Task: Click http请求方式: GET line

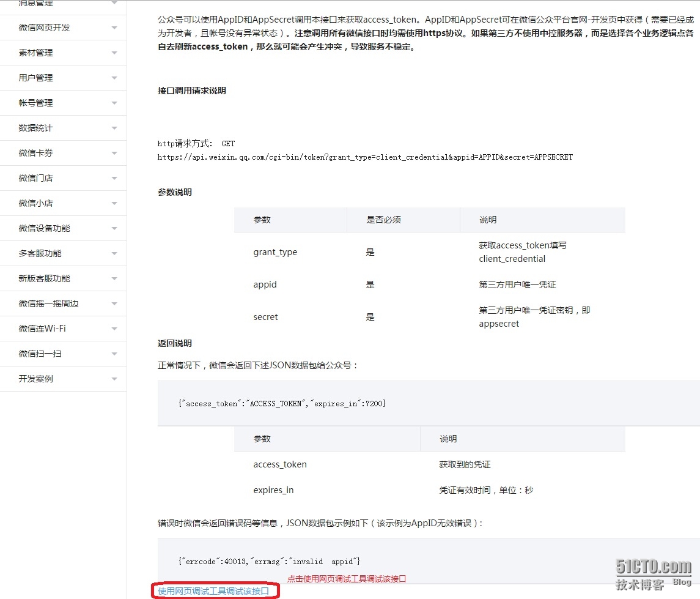Action: pyautogui.click(x=196, y=143)
